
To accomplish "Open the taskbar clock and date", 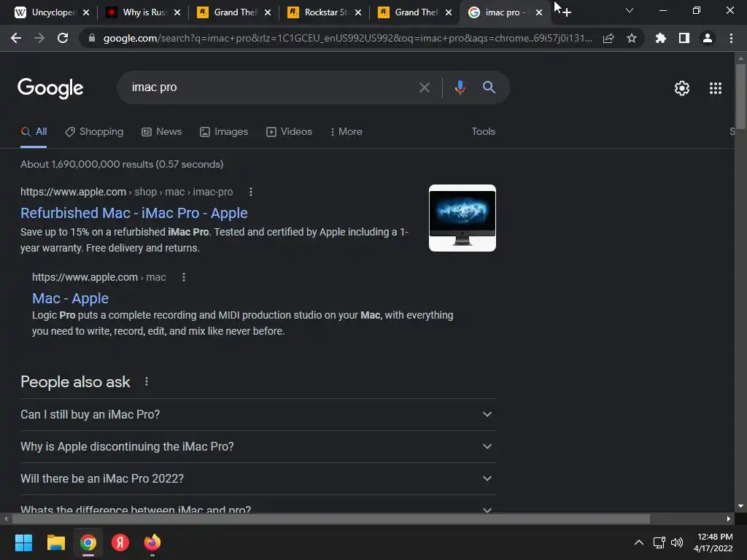I will pos(713,542).
